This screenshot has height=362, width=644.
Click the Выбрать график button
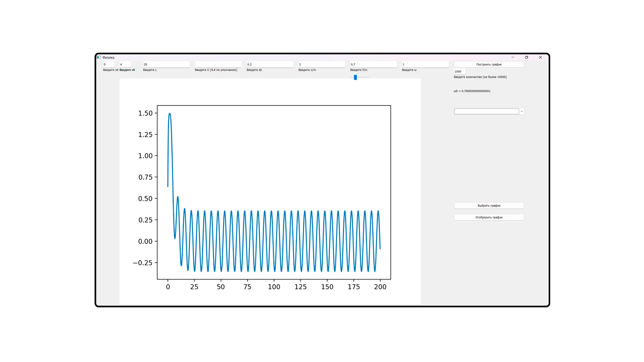489,206
